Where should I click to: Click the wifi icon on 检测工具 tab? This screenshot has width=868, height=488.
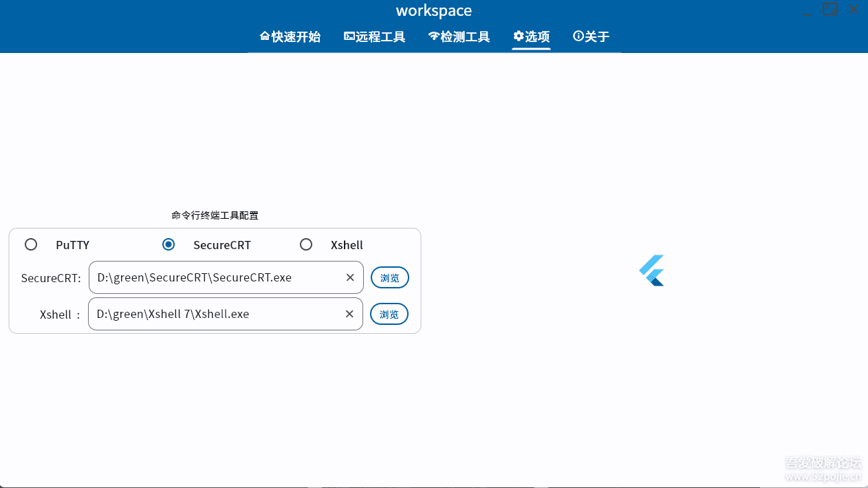click(433, 36)
